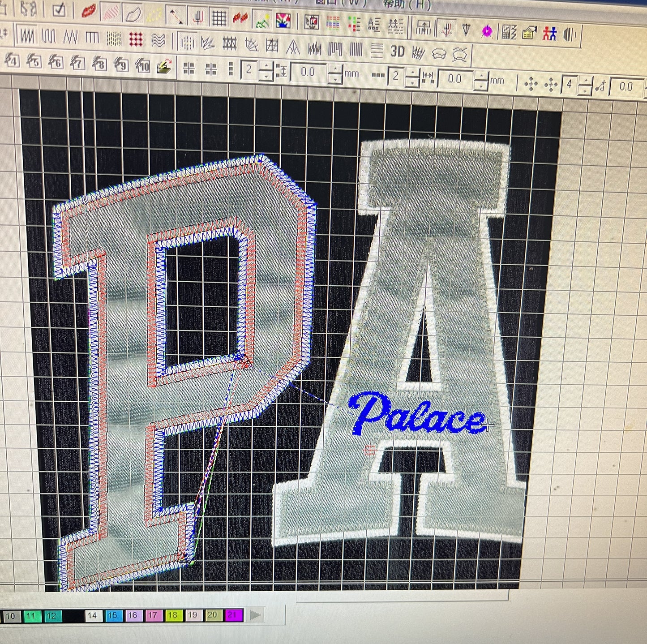Viewport: 647px width, 644px height.
Task: Increase the first spinner showing value 2
Action: [x=266, y=66]
